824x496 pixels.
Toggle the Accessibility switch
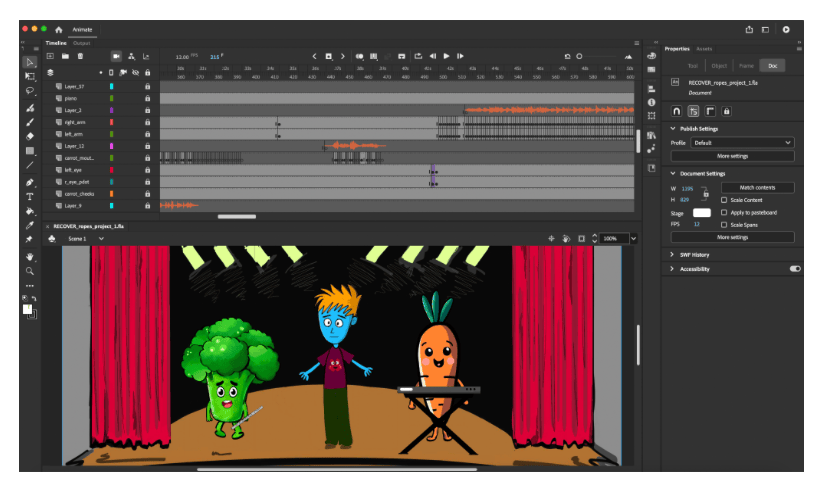point(795,269)
